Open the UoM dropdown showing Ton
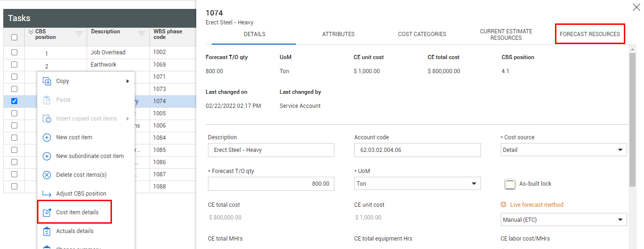Viewport: 644px width, 249px height. point(417,184)
